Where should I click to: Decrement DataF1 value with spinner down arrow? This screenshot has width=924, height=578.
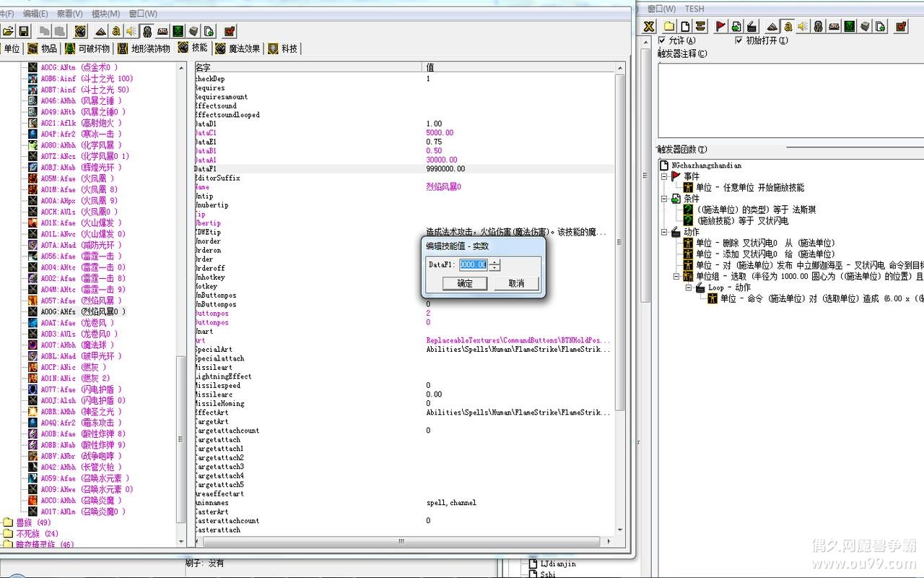(x=494, y=267)
